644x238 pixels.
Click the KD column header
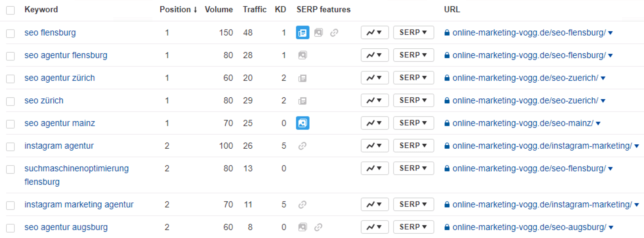click(x=280, y=9)
